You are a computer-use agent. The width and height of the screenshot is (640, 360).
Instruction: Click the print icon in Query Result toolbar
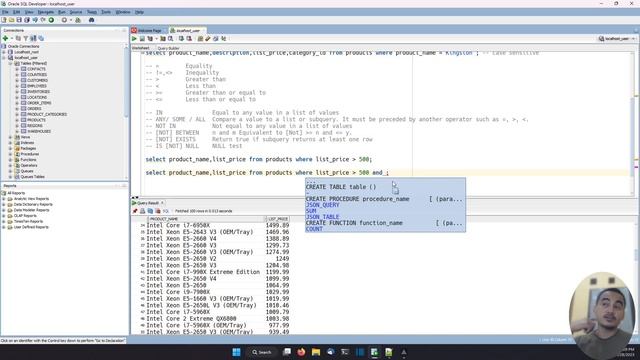142,211
